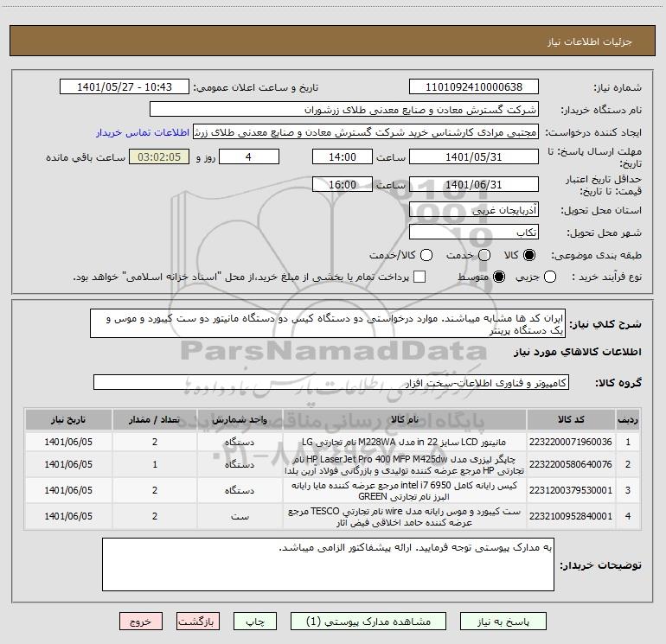This screenshot has width=666, height=644.
Task: Click the ردیف column header
Action: tap(628, 419)
